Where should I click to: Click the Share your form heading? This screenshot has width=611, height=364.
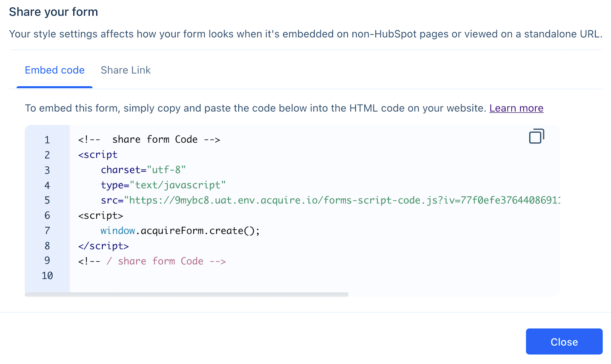pos(53,12)
